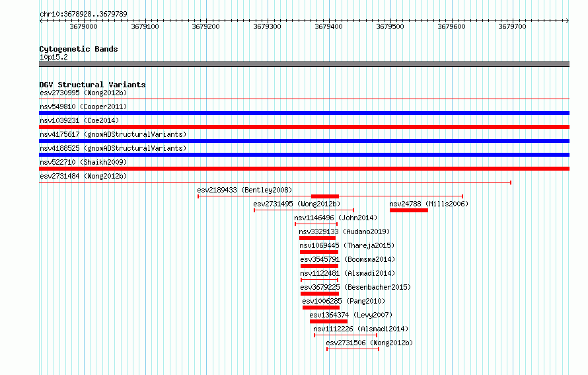Select the 10p15.2 band label
Image resolution: width=588 pixels, height=375 pixels.
click(54, 57)
